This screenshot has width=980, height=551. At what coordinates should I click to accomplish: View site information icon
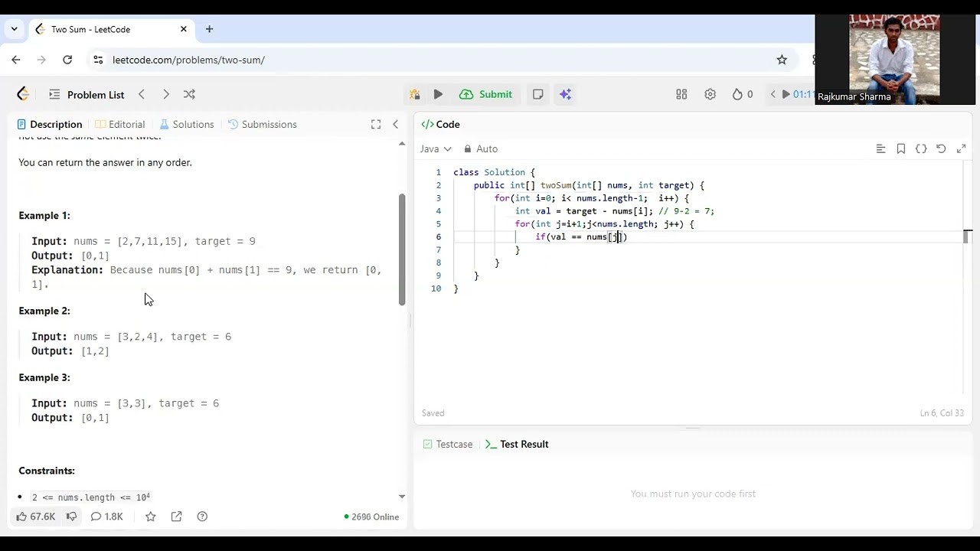coord(97,60)
